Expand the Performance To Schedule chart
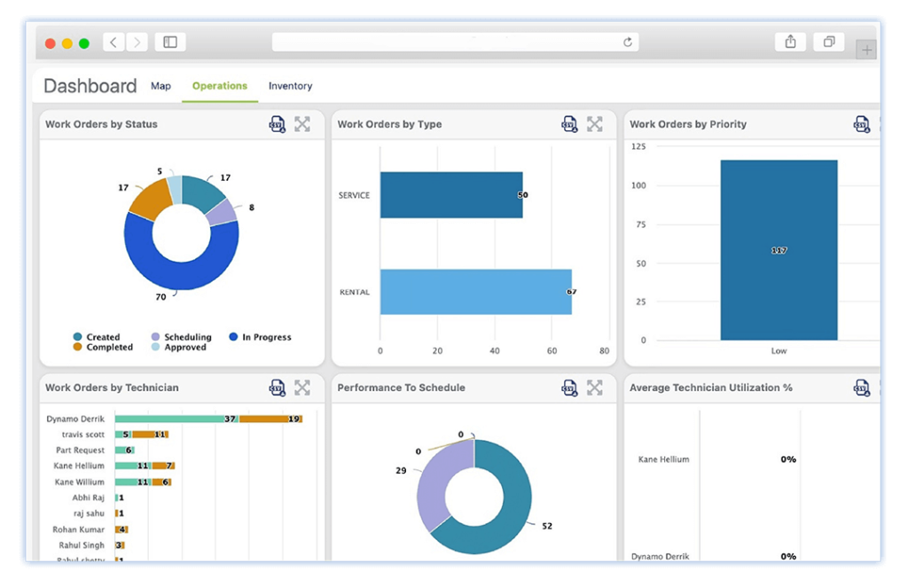 point(594,388)
